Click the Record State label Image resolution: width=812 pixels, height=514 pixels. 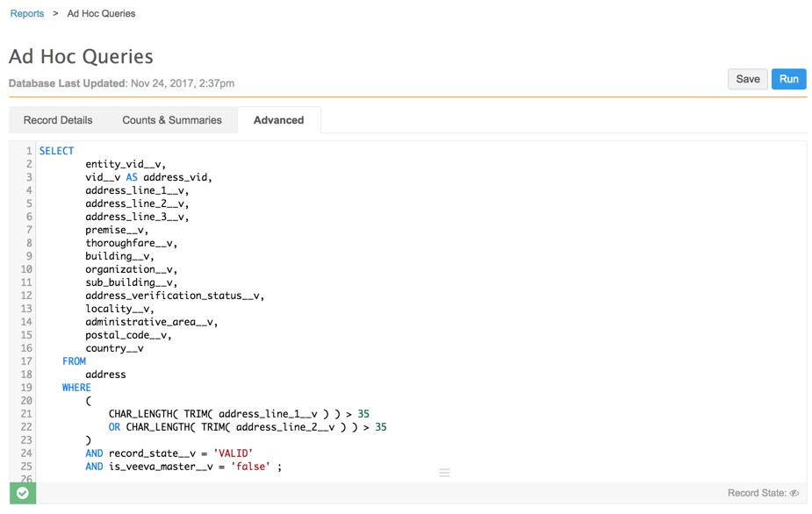[x=756, y=493]
